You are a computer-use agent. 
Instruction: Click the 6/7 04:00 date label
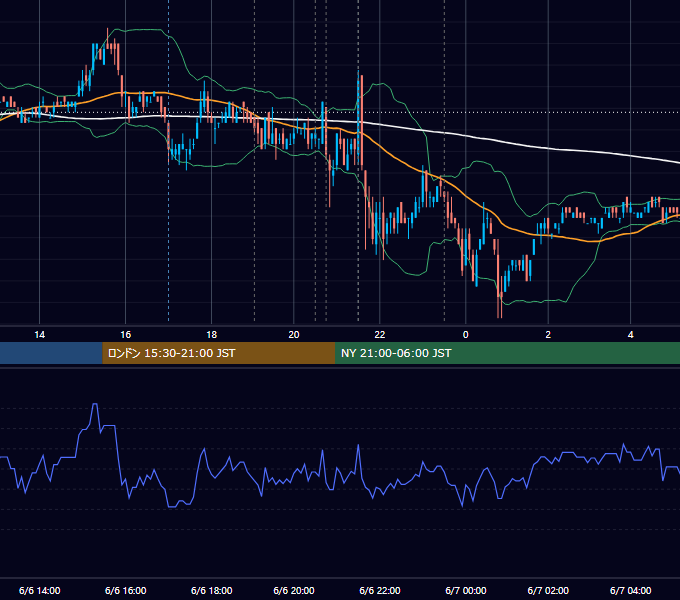[631, 590]
